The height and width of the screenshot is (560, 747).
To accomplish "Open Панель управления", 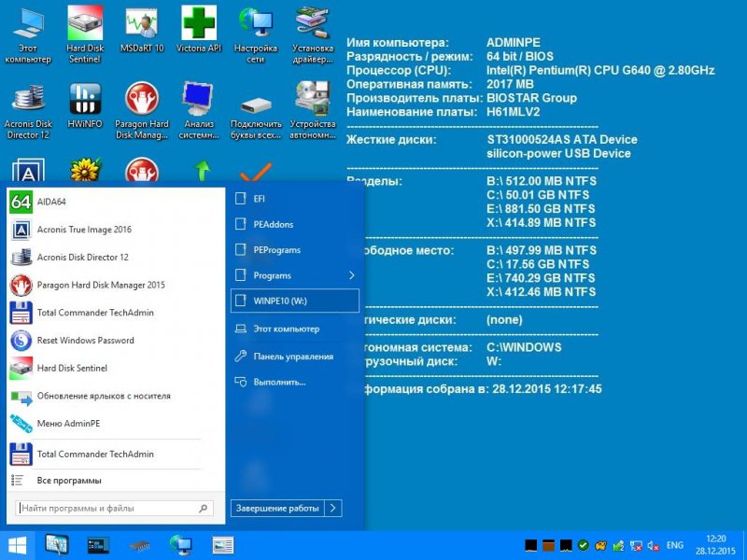I will coord(294,357).
